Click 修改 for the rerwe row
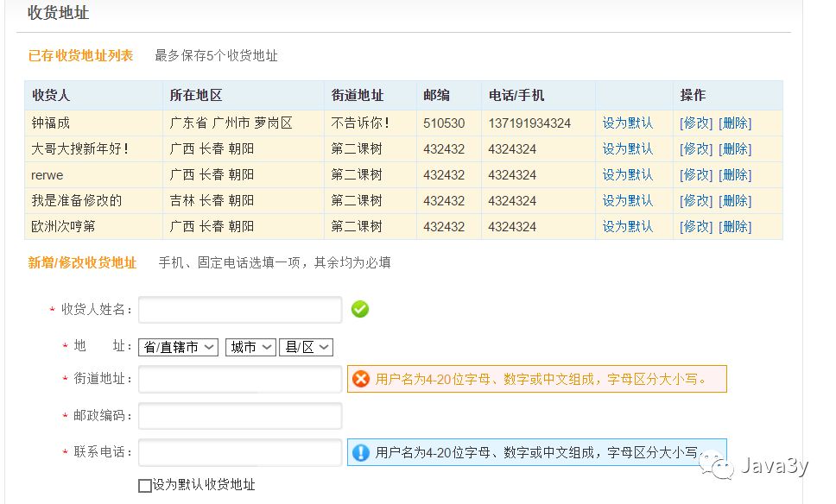This screenshot has height=504, width=836. click(696, 174)
